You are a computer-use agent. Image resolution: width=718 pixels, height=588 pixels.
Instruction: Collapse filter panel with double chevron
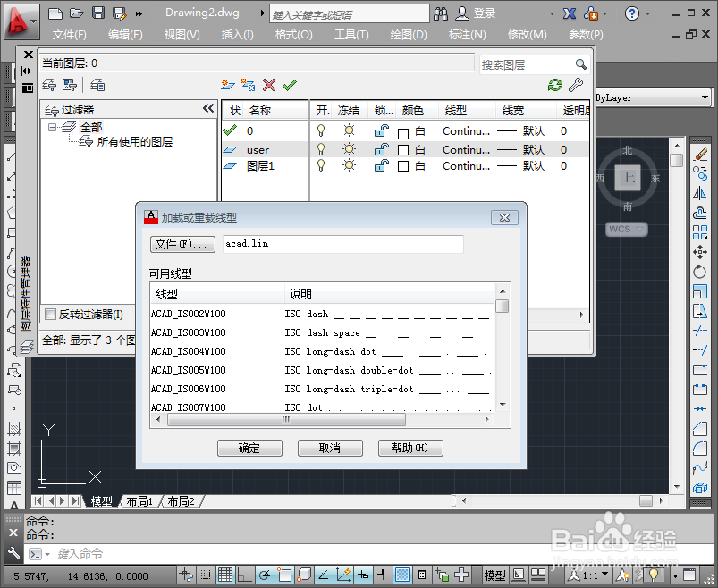[208, 108]
